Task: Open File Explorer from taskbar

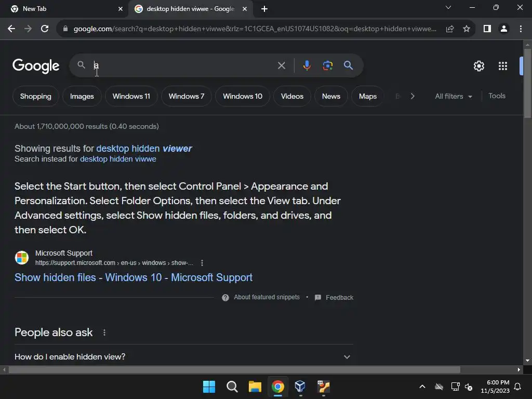Action: (255, 387)
